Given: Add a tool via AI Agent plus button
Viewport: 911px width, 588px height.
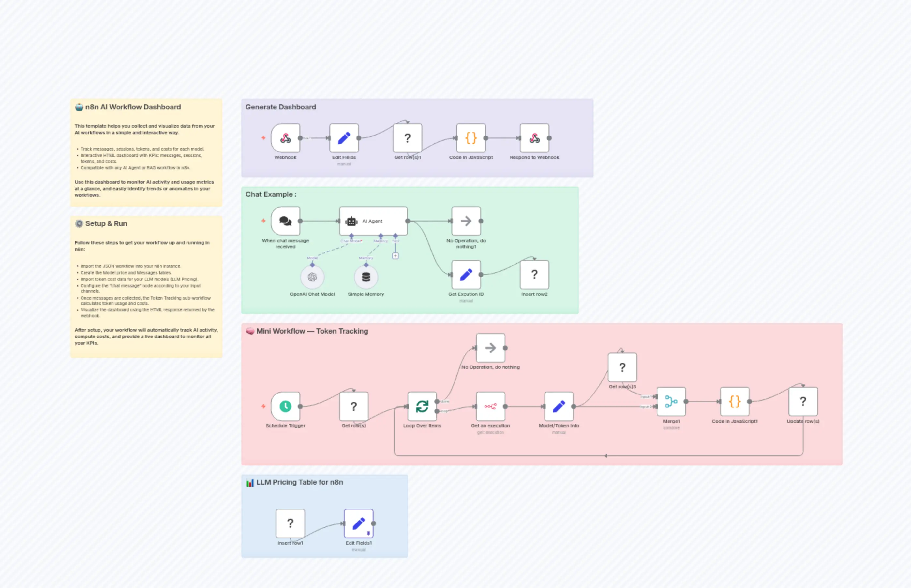Looking at the screenshot, I should pyautogui.click(x=396, y=256).
